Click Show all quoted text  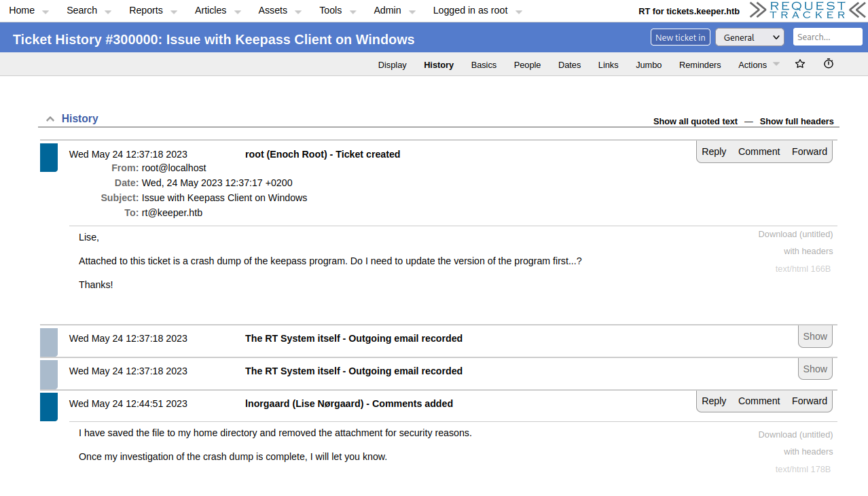[x=695, y=122]
